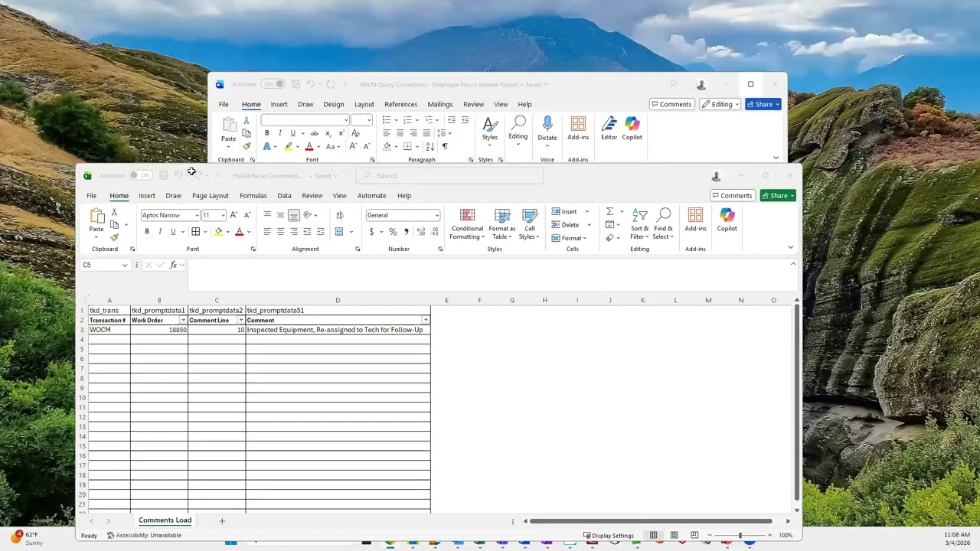Click Wrap Text icon in Excel
980x551 pixels.
340,215
